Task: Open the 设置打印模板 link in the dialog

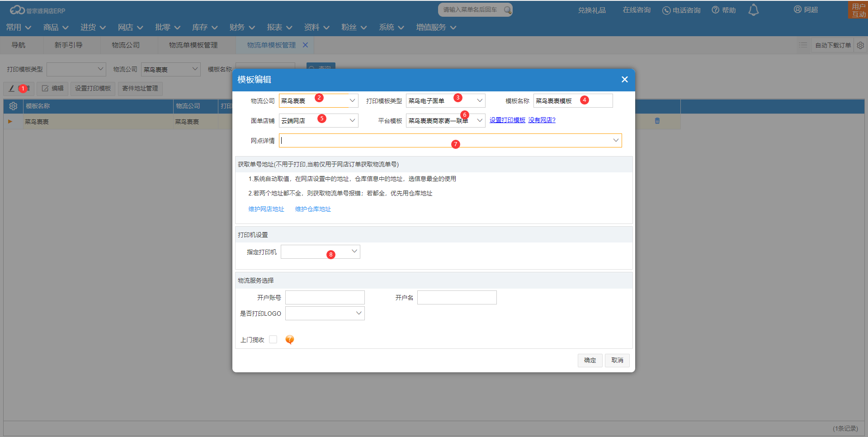Action: point(507,120)
